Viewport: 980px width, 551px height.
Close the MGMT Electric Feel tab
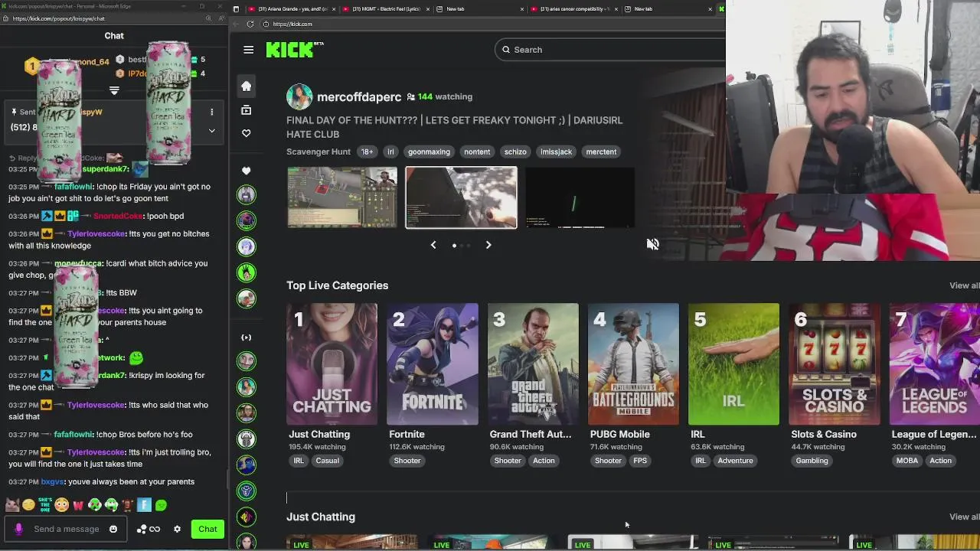[x=427, y=9]
